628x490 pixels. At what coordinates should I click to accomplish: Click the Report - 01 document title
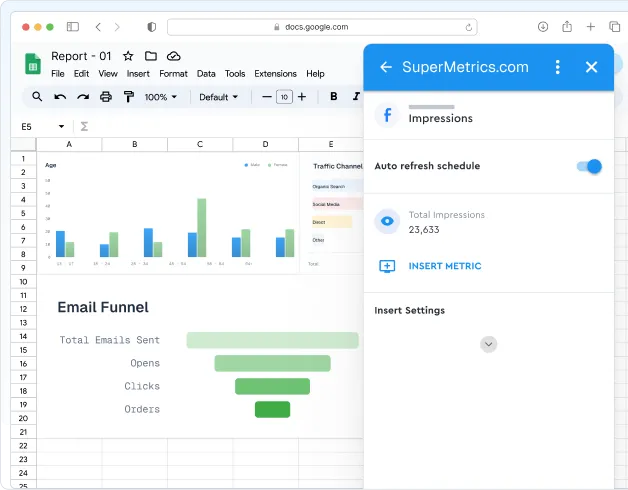pyautogui.click(x=81, y=56)
